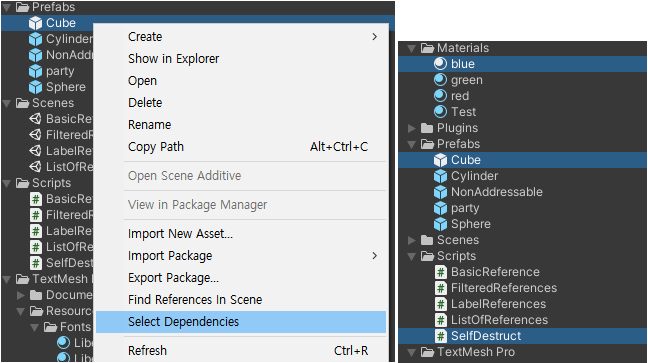The width and height of the screenshot is (648, 363).
Task: Select the SelfDestruct script in right panel
Action: tap(522, 336)
